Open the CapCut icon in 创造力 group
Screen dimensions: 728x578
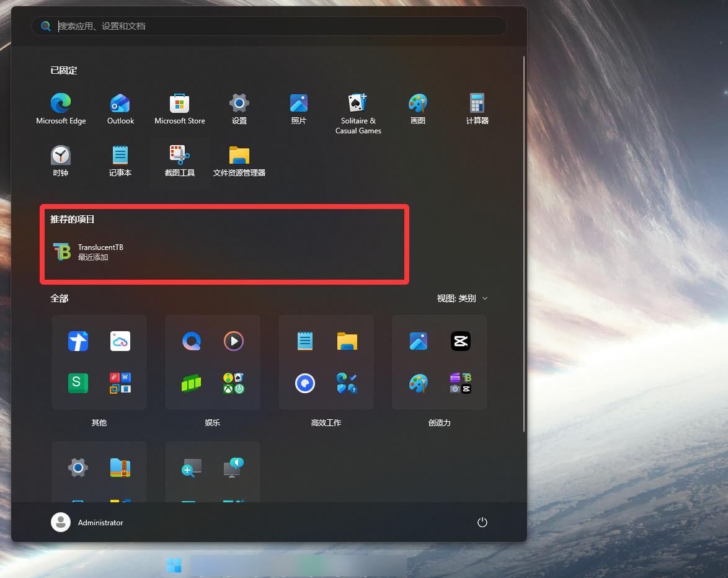click(460, 341)
